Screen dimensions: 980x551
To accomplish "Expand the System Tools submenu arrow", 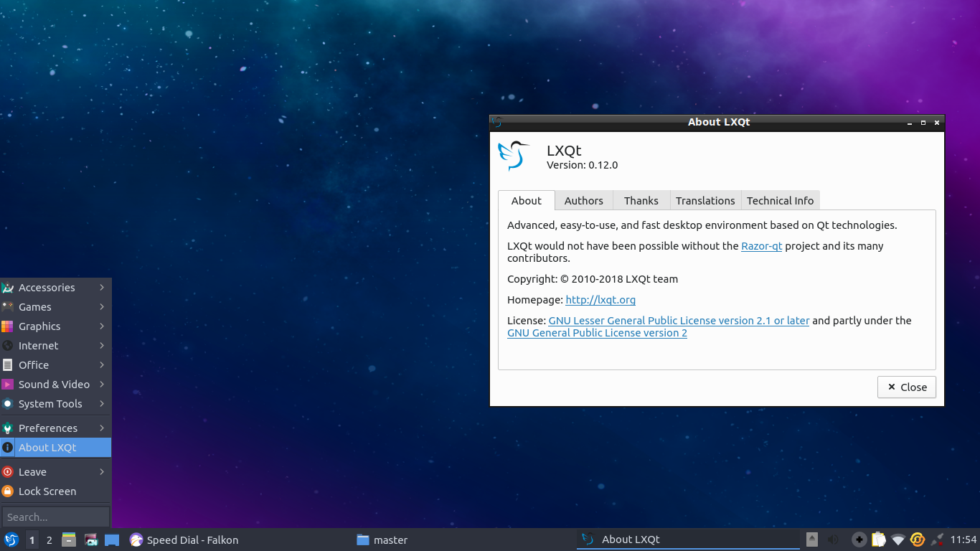I will 102,404.
